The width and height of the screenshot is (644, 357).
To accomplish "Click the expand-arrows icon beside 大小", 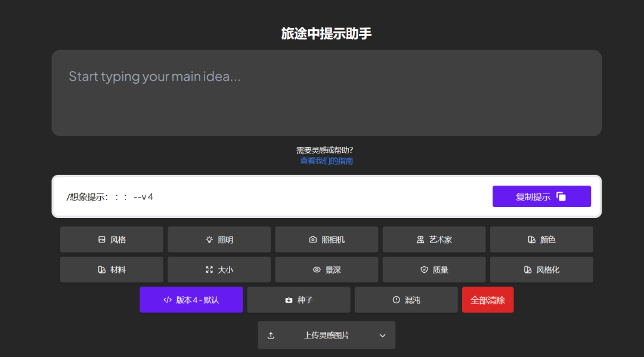I will coord(209,269).
